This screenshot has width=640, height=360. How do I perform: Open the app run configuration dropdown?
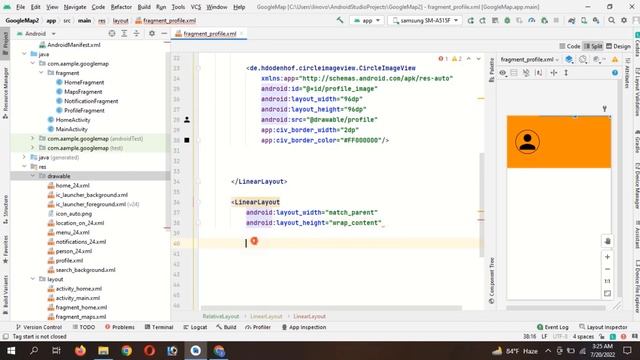[x=366, y=20]
